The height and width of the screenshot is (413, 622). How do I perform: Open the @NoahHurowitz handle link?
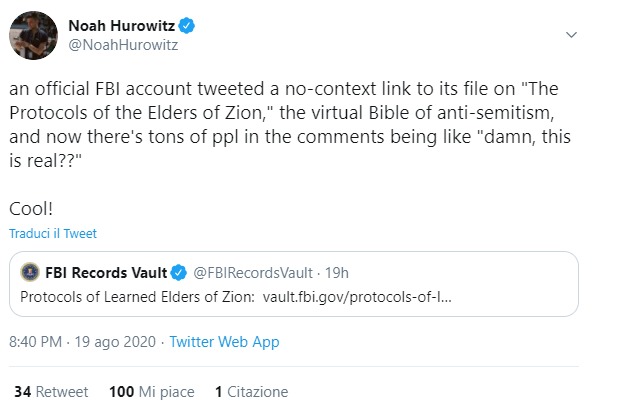click(123, 45)
